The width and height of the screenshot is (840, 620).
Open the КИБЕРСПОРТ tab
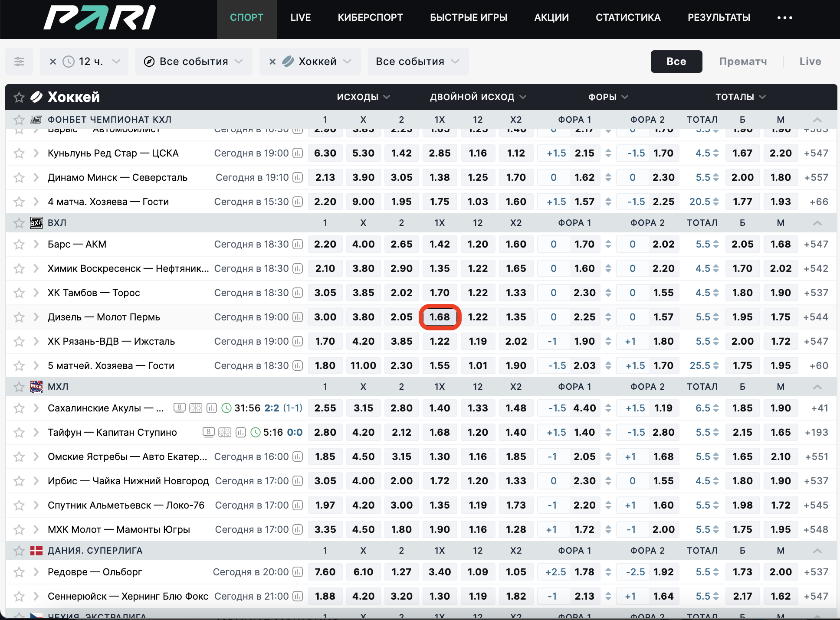pyautogui.click(x=370, y=18)
